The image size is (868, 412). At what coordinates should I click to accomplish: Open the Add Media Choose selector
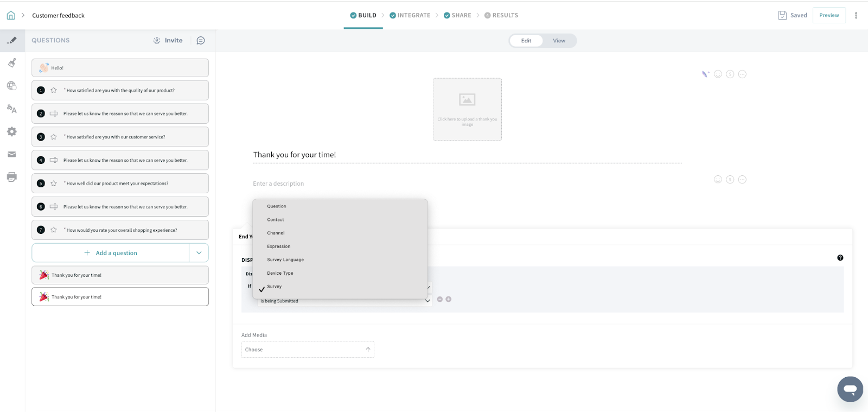(x=308, y=350)
